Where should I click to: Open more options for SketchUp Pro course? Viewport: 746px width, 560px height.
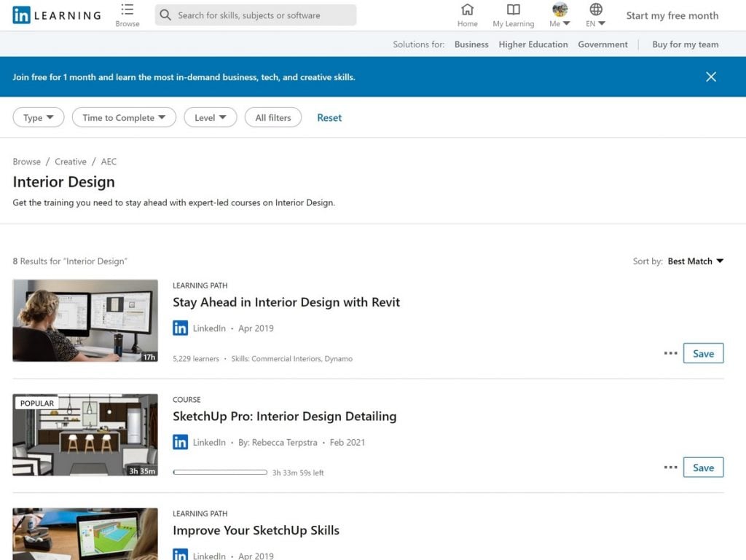point(670,468)
